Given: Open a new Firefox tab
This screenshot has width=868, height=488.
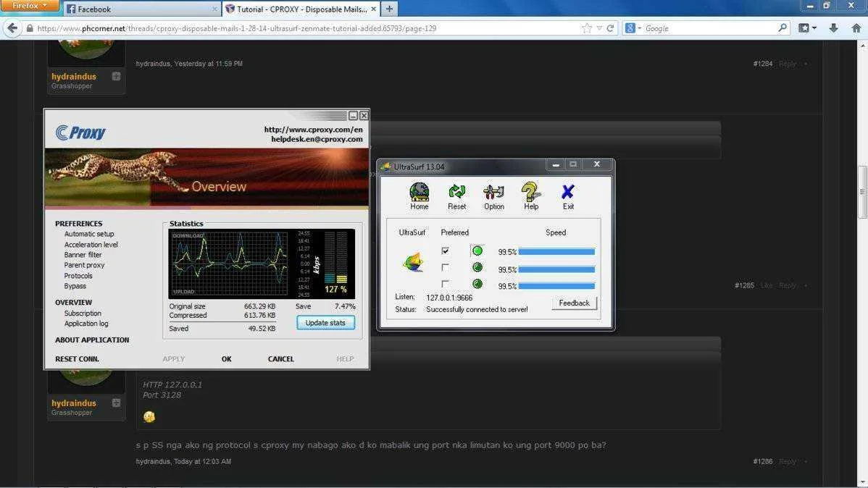Looking at the screenshot, I should pyautogui.click(x=389, y=9).
